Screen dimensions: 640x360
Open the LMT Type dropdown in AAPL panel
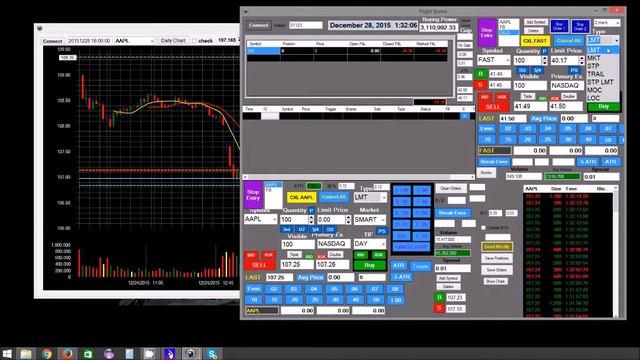(x=384, y=197)
